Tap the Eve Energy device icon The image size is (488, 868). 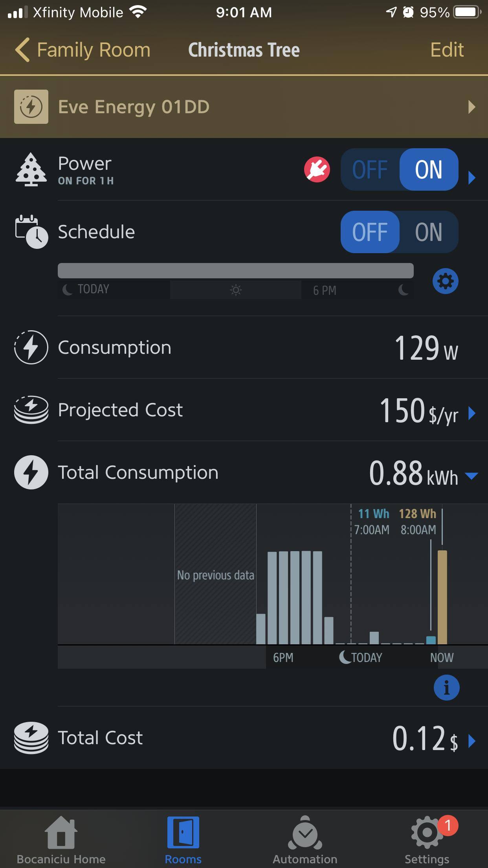(x=31, y=107)
